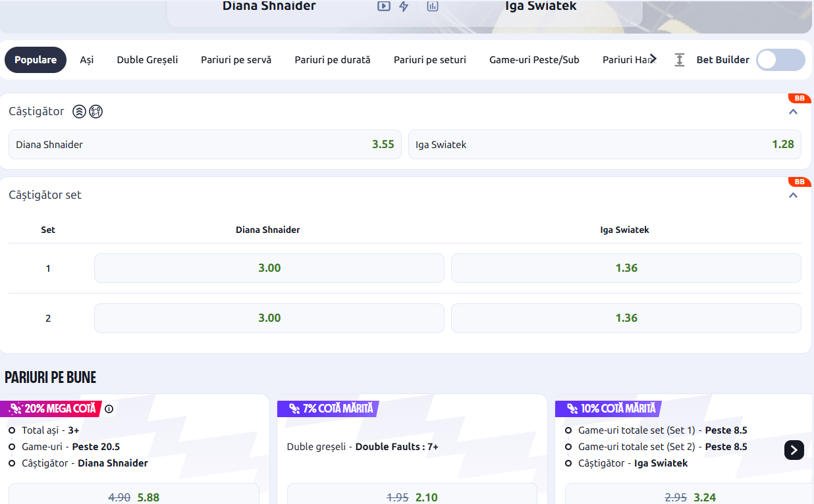Toggle the Bet Builder switch

click(780, 60)
